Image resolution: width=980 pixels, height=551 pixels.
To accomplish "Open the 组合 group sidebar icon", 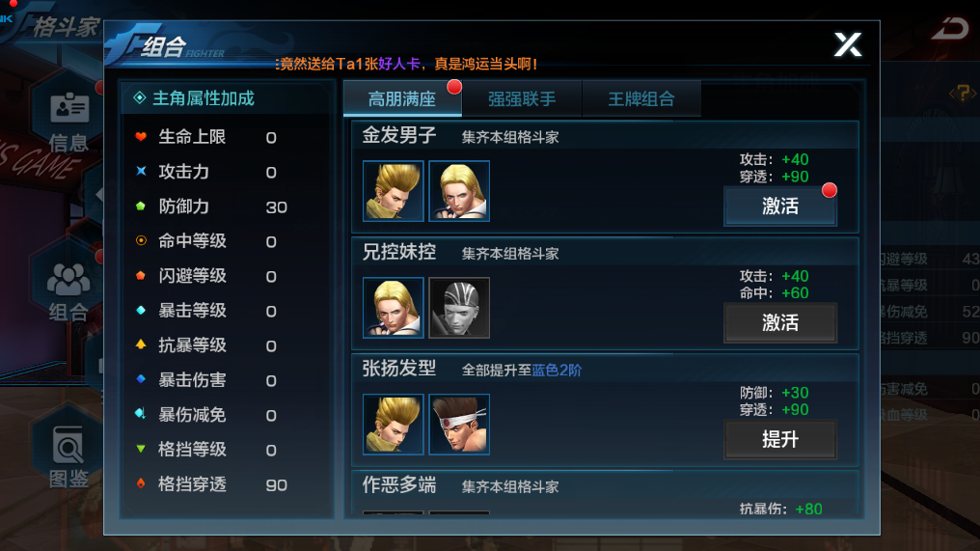I will 68,290.
